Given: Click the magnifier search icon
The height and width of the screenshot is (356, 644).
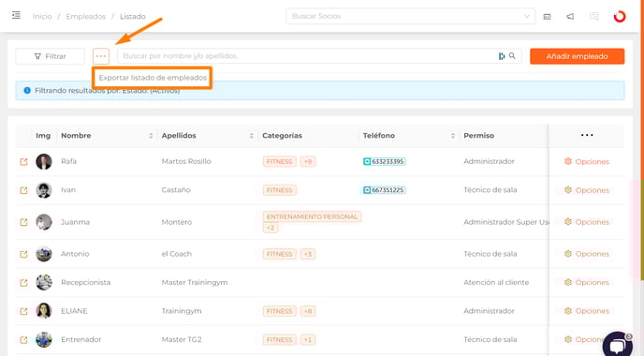Looking at the screenshot, I should click(x=512, y=56).
